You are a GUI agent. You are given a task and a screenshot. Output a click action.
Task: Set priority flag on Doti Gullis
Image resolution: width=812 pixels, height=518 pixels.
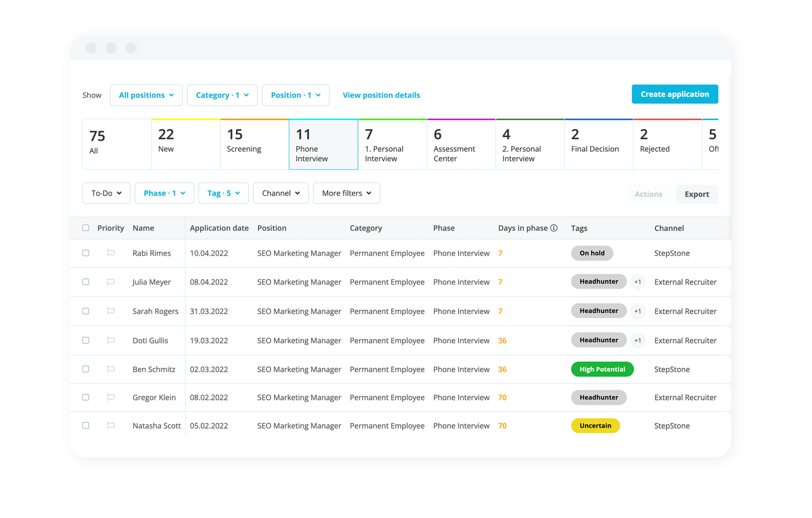[111, 341]
